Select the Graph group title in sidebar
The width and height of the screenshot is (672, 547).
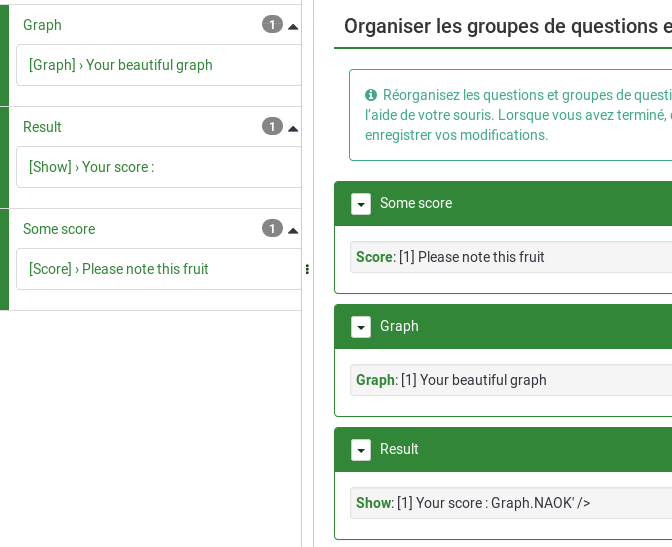tap(43, 25)
